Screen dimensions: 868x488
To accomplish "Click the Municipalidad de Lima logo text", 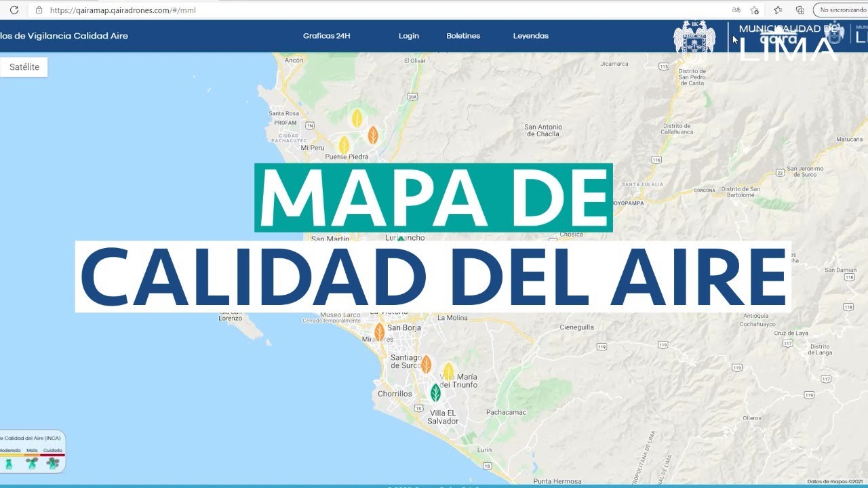I will click(x=789, y=42).
